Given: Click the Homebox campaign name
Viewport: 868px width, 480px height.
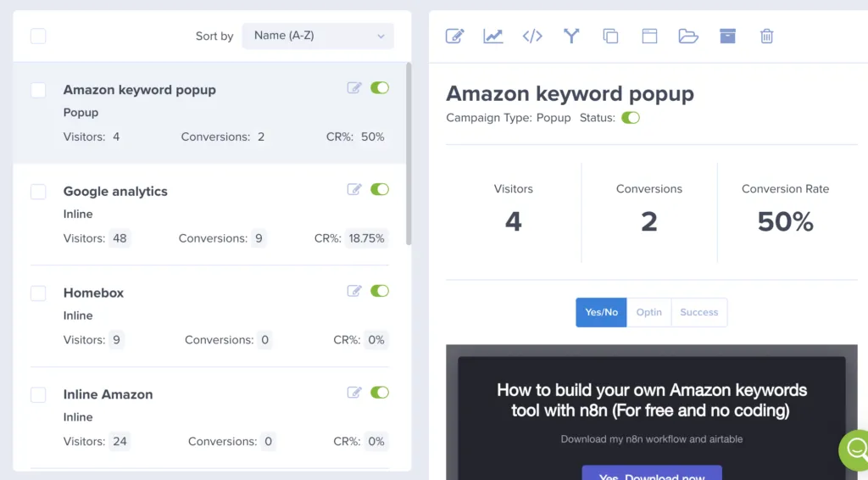Looking at the screenshot, I should [93, 293].
